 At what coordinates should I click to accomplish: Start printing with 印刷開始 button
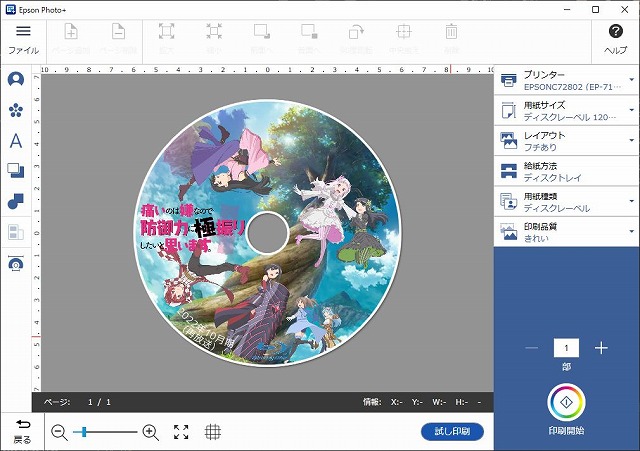tap(566, 402)
